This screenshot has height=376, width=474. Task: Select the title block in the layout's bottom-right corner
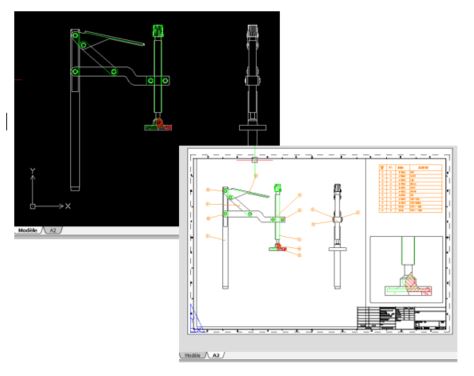[x=402, y=318]
